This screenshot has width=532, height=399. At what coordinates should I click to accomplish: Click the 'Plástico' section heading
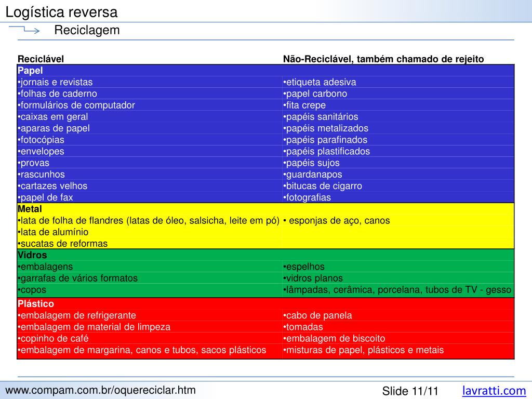(x=36, y=303)
